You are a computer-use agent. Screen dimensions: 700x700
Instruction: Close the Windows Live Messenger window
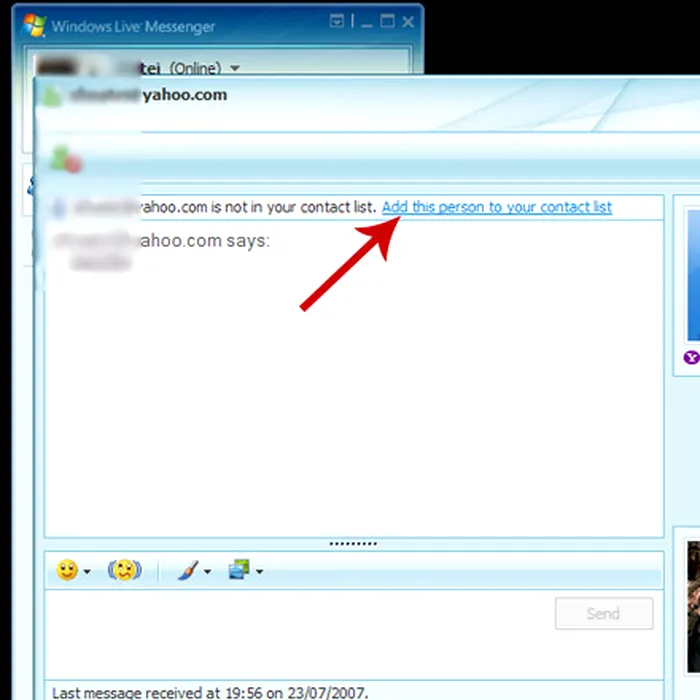(x=408, y=21)
